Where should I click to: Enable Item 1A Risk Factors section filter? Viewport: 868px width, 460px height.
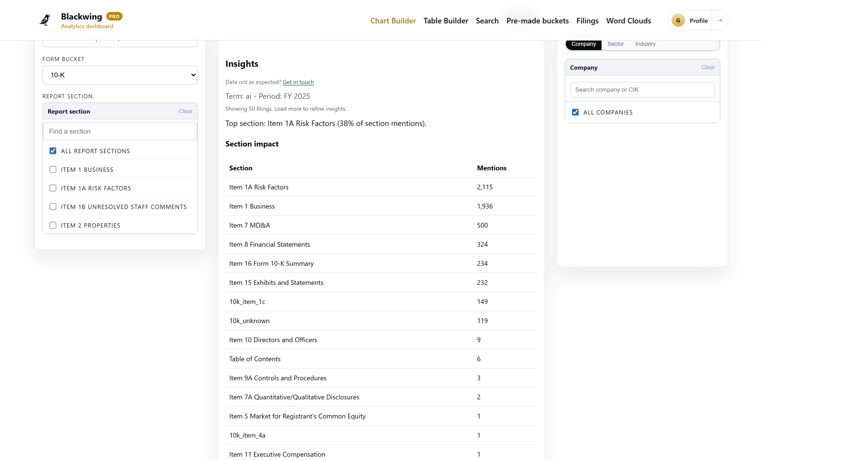(x=53, y=188)
